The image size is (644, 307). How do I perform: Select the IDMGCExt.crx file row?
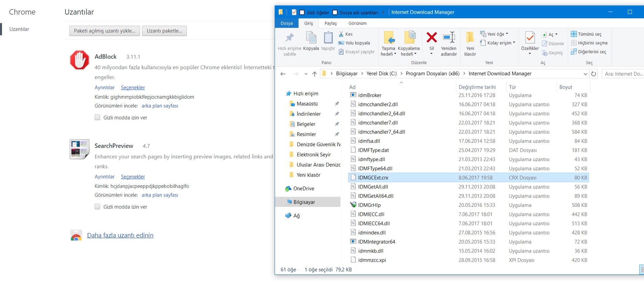click(x=469, y=178)
